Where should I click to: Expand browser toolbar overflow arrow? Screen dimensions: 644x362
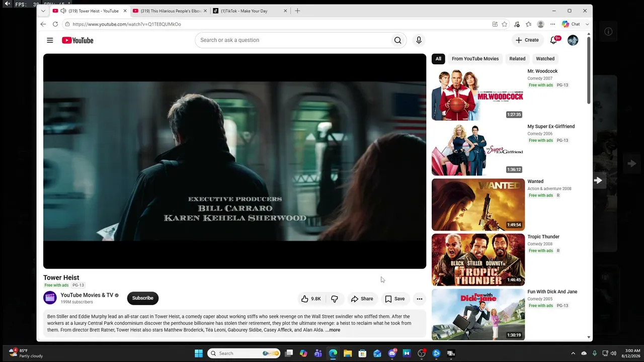(587, 24)
